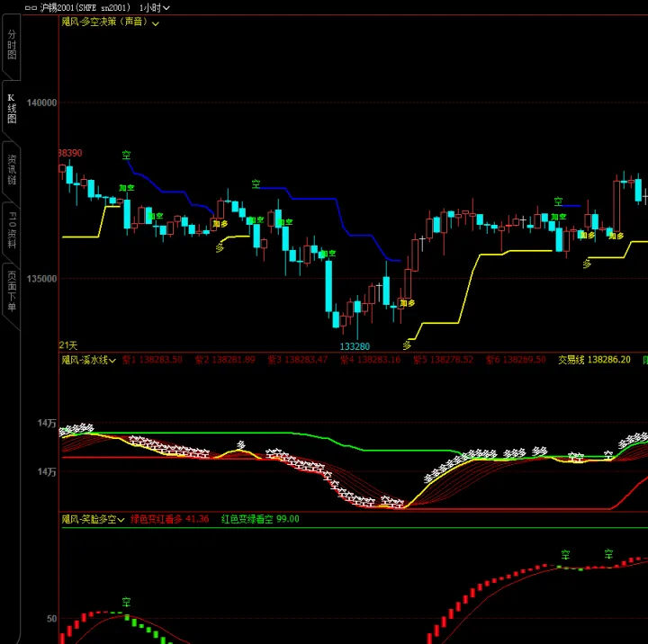Switch to the F10资料 side tab
The width and height of the screenshot is (648, 644).
tap(12, 230)
